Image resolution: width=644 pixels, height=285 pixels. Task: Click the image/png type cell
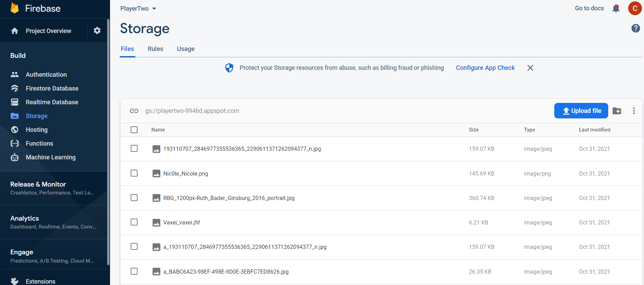pos(537,174)
